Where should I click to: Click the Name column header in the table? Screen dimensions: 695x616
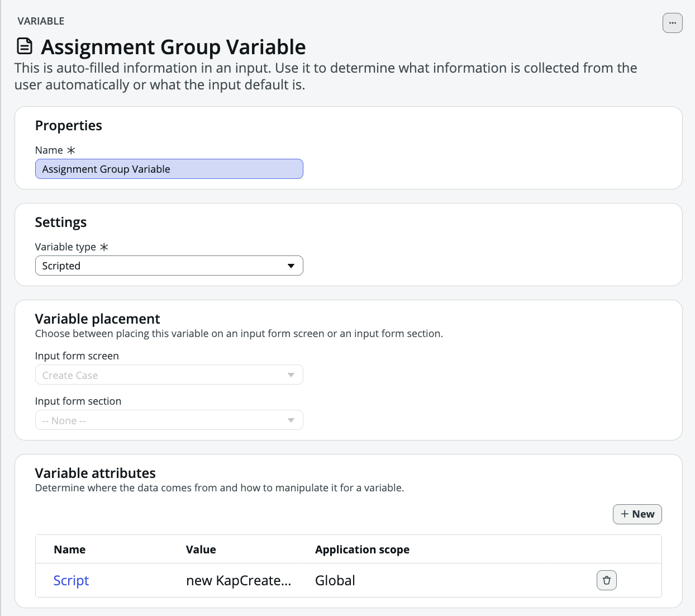click(70, 549)
